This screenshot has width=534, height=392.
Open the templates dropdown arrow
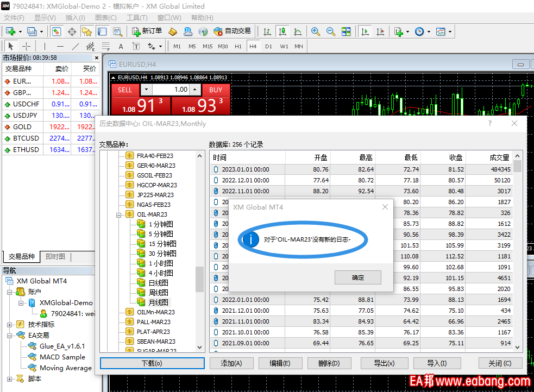[x=450, y=31]
